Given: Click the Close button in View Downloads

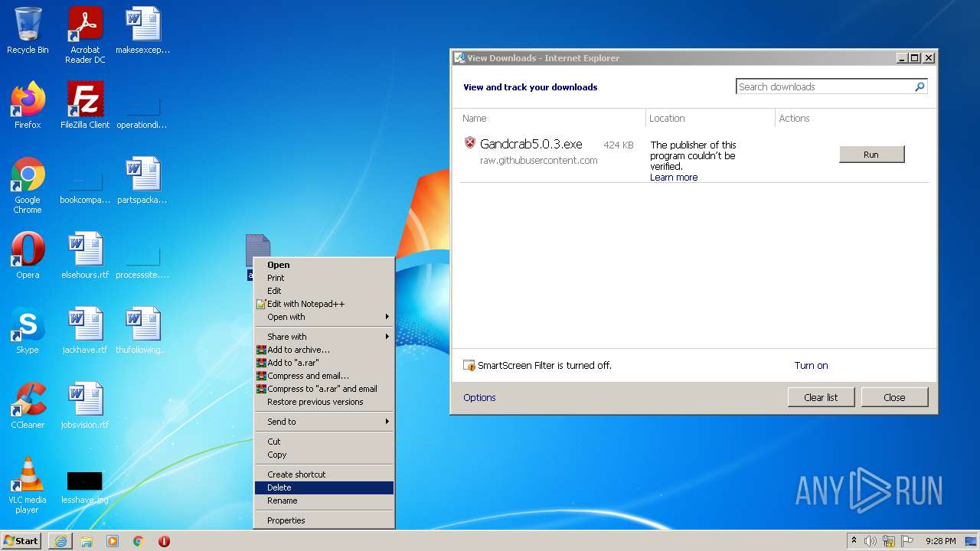Looking at the screenshot, I should pyautogui.click(x=894, y=397).
